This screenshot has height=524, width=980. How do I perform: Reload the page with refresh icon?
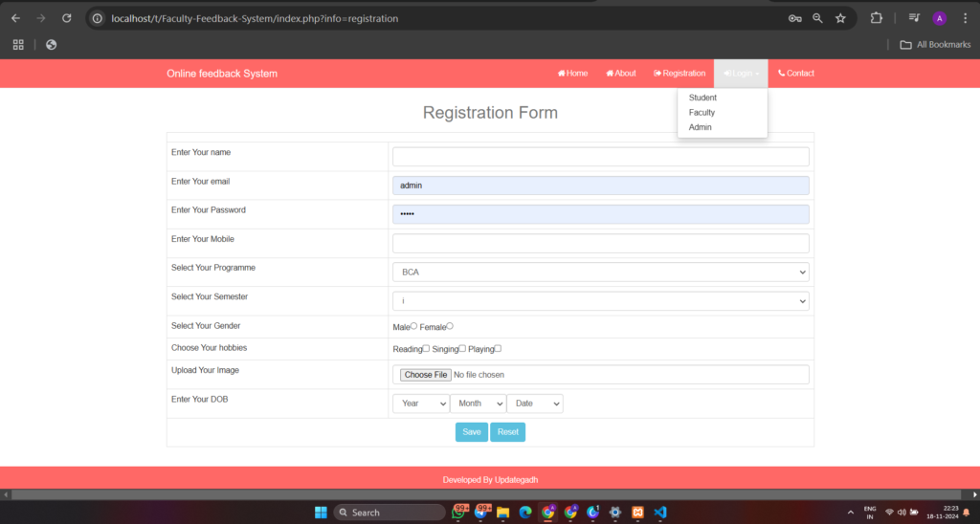[x=66, y=18]
